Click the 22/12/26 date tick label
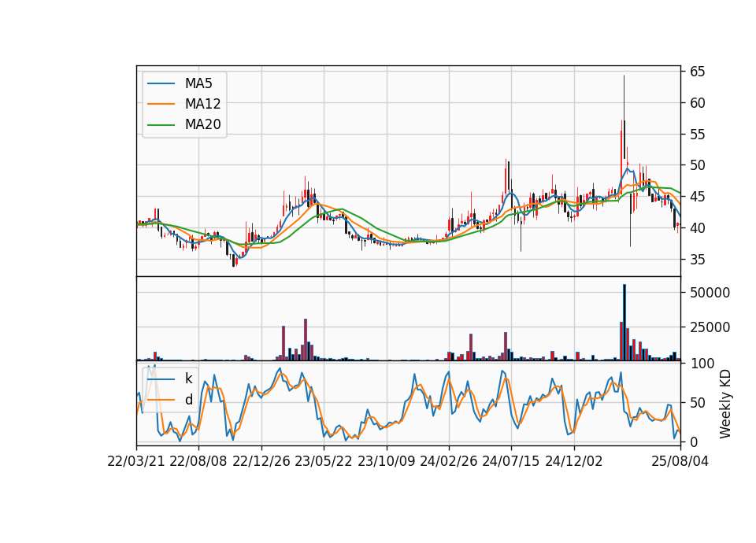The width and height of the screenshot is (756, 543). pyautogui.click(x=261, y=461)
